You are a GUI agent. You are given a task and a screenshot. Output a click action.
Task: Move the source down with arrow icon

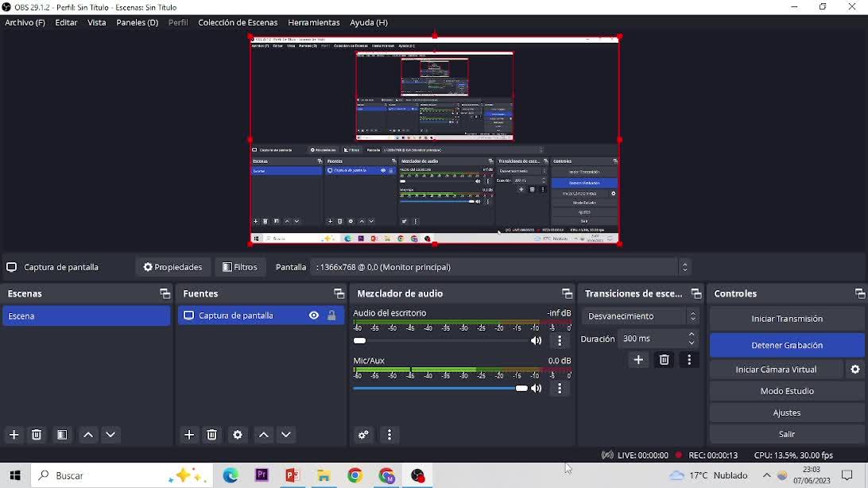pyautogui.click(x=286, y=435)
